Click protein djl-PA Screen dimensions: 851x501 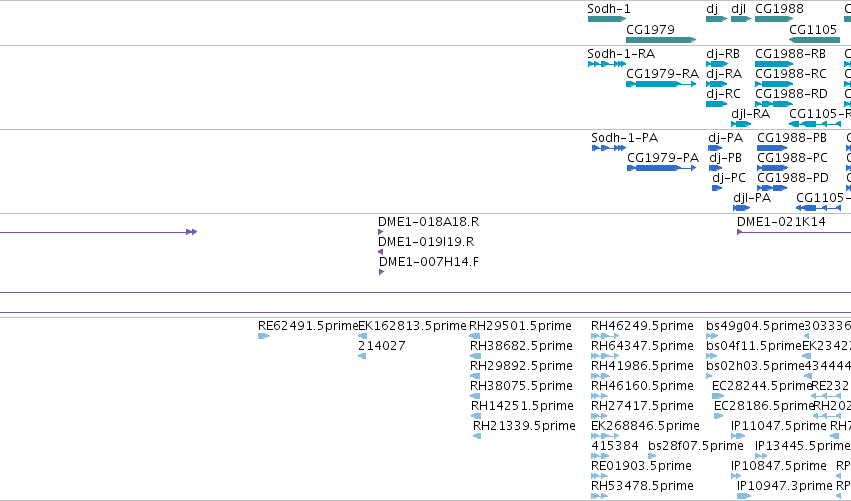(x=741, y=208)
